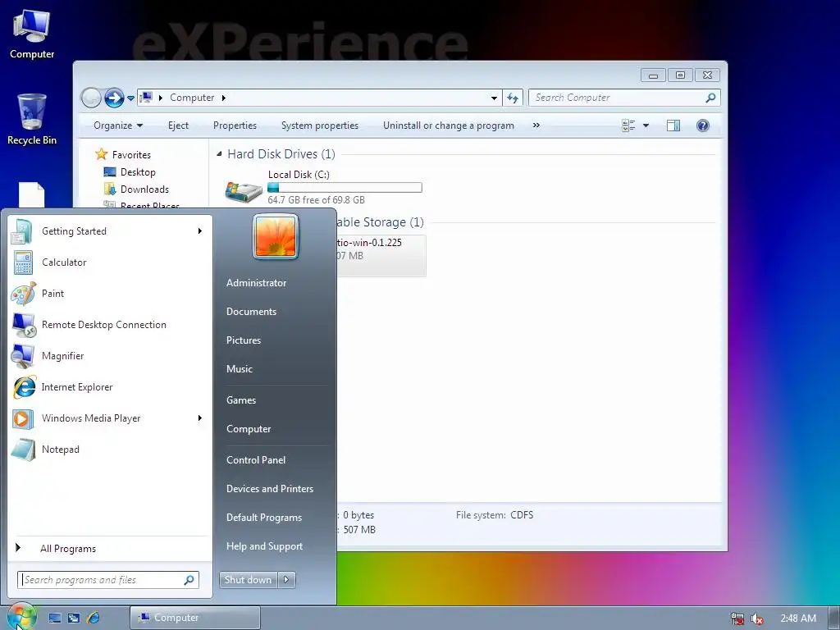Start Remote Desktop Connection
840x630 pixels.
[110, 325]
